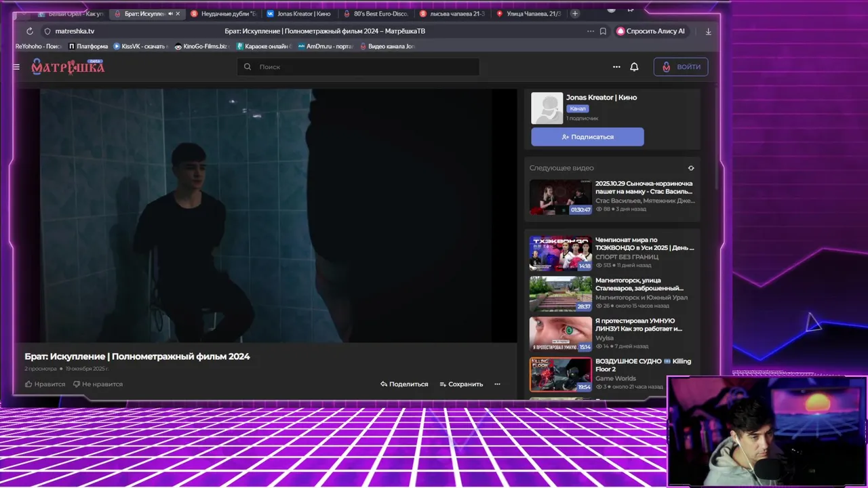Subscribe with the Подписаться button
Viewport: 868px width, 488px height.
tap(587, 137)
